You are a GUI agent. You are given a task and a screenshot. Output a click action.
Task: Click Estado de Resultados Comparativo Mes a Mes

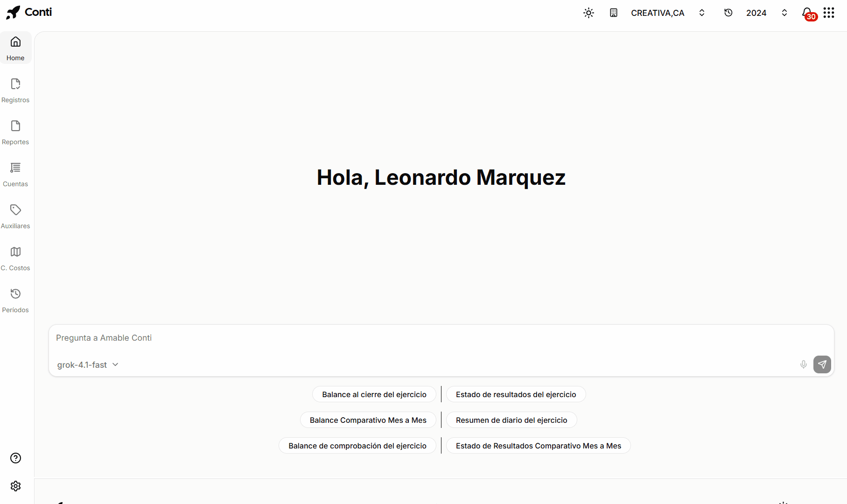tap(539, 446)
